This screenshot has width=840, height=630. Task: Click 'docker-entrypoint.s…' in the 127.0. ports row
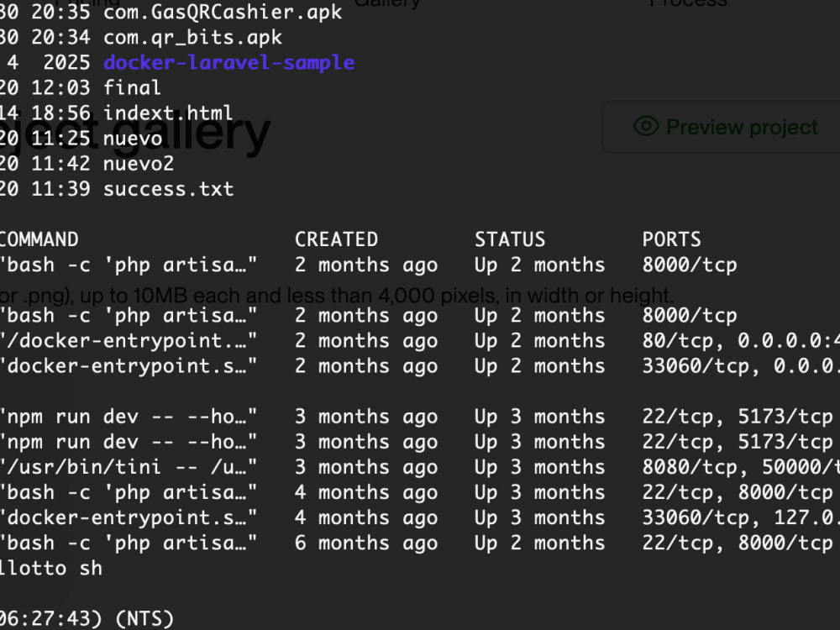point(129,517)
